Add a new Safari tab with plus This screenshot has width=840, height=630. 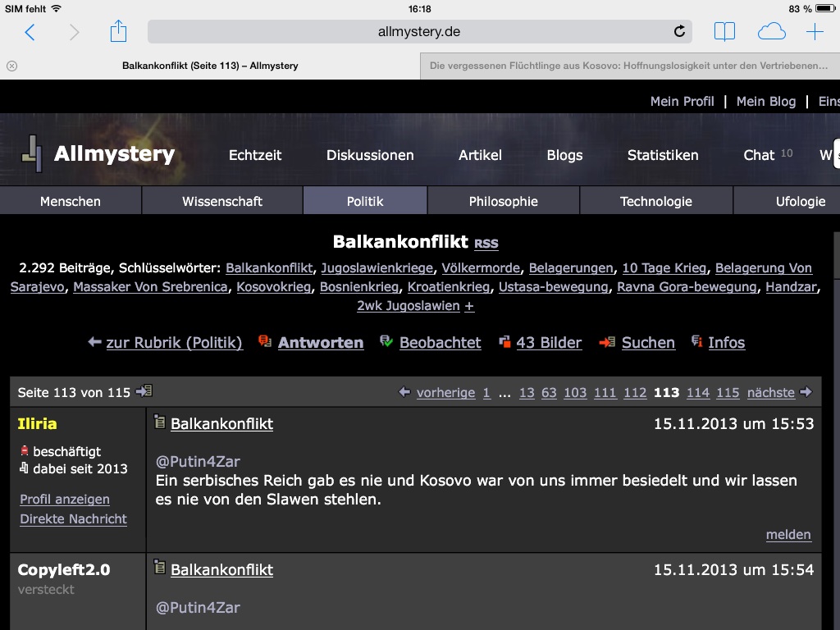pos(815,32)
